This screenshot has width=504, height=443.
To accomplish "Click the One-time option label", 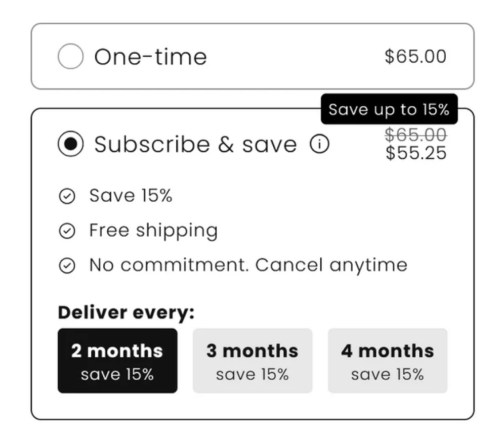I will 150,57.
